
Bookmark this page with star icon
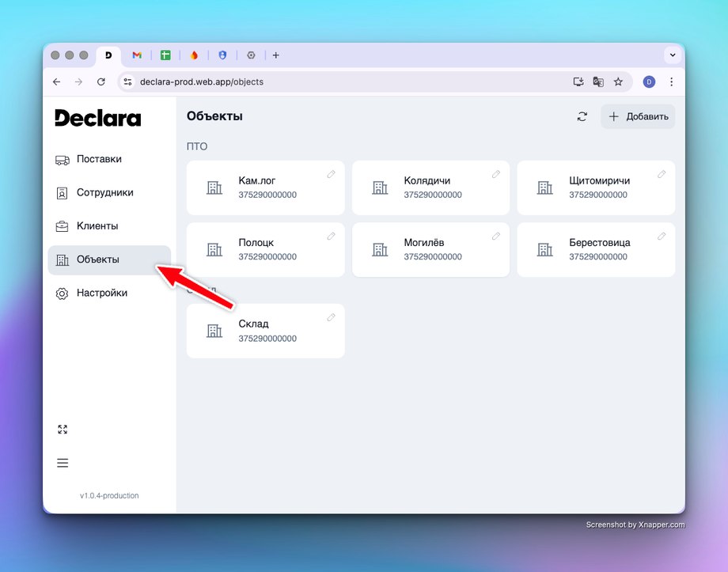(618, 81)
